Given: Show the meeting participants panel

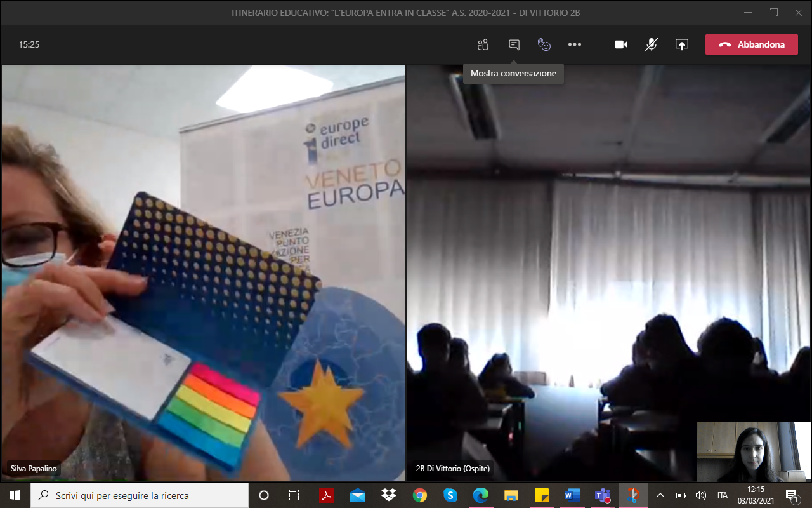Looking at the screenshot, I should pos(483,44).
